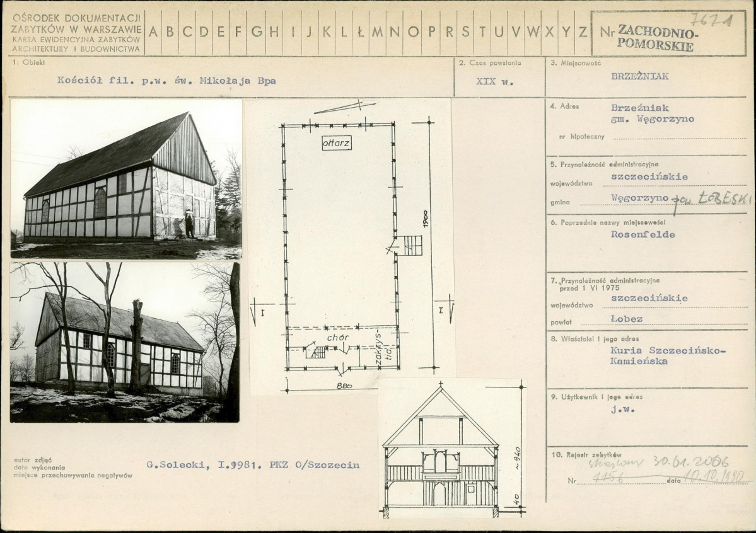This screenshot has width=756, height=533.
Task: Click the locality value BRZEŹNIAK
Action: (x=640, y=76)
